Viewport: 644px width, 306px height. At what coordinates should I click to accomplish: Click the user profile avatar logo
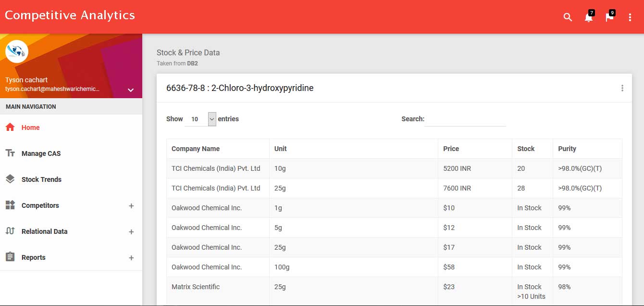(x=17, y=51)
